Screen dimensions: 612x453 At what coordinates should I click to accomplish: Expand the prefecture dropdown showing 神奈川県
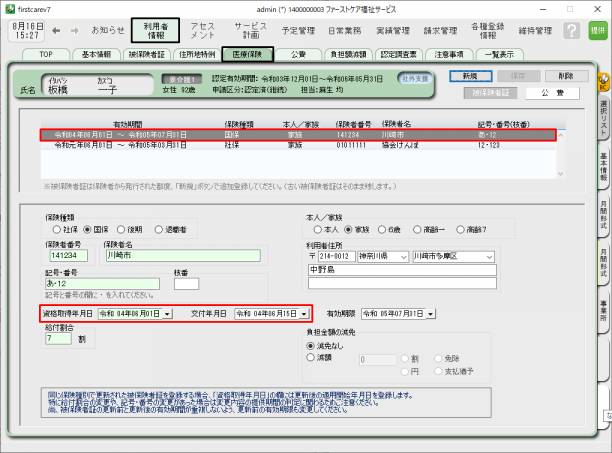pyautogui.click(x=403, y=256)
